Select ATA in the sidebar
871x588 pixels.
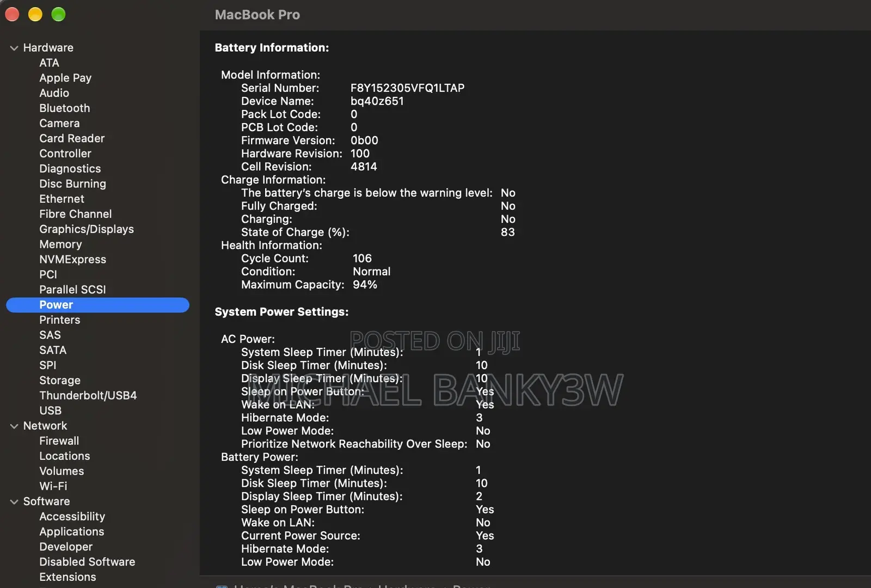pyautogui.click(x=49, y=63)
